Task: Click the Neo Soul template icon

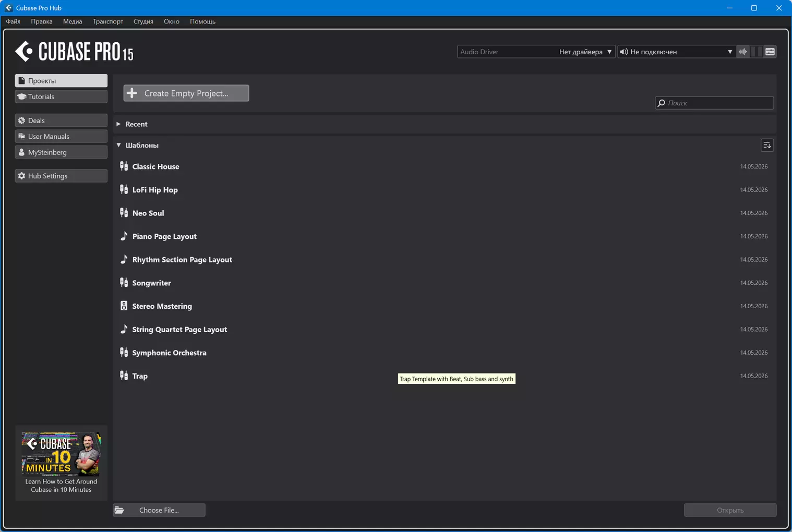Action: [124, 213]
